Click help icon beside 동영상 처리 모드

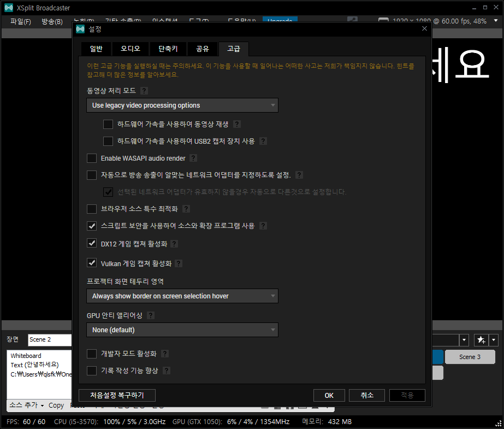tap(144, 91)
